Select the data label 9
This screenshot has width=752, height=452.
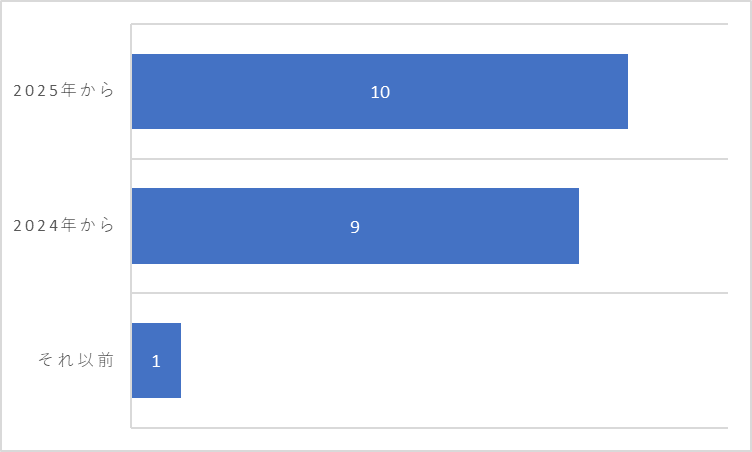point(354,226)
